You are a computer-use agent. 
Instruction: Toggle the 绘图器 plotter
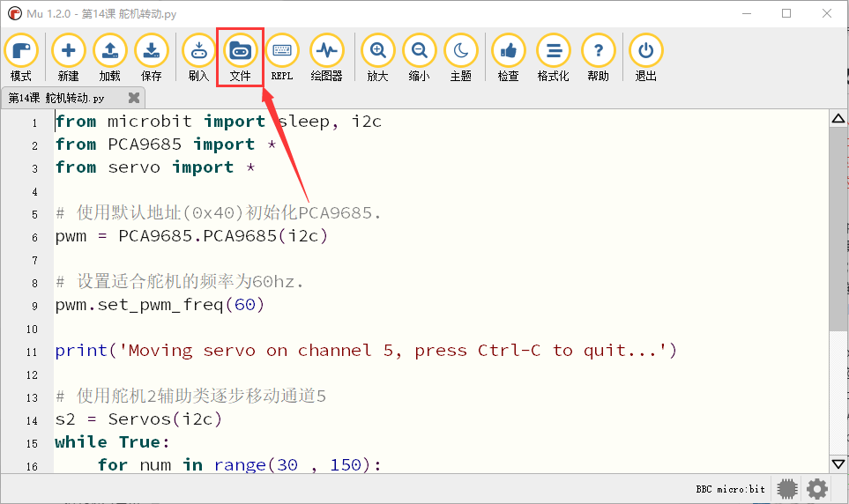[x=326, y=57]
